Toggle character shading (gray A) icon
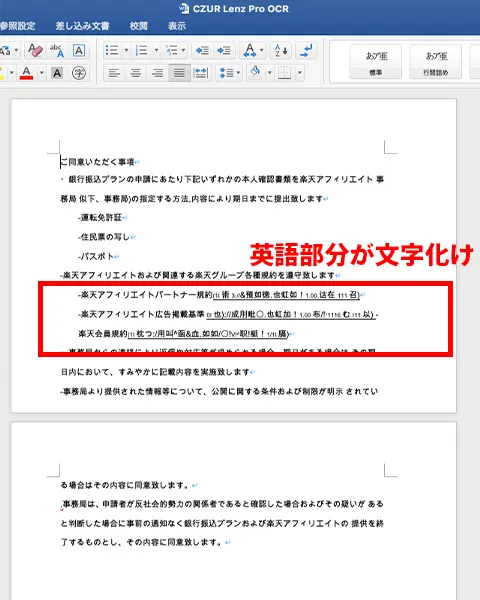The width and height of the screenshot is (480, 600). click(57, 73)
